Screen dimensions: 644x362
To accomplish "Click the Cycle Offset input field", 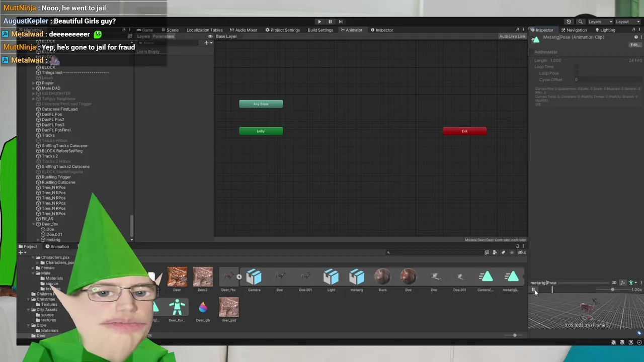I will click(608, 79).
